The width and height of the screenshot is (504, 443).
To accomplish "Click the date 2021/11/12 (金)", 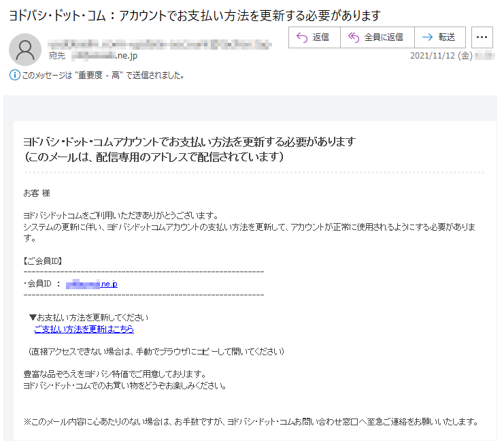I will point(441,56).
